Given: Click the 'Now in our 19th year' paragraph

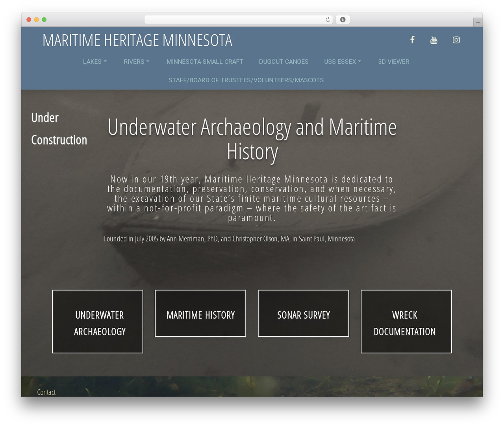Looking at the screenshot, I should tap(252, 198).
